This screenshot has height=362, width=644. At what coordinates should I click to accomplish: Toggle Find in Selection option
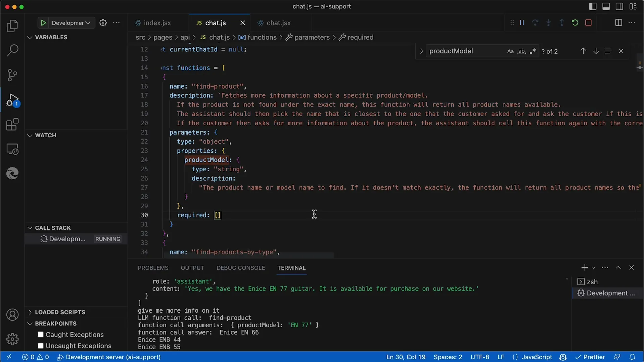click(x=608, y=51)
